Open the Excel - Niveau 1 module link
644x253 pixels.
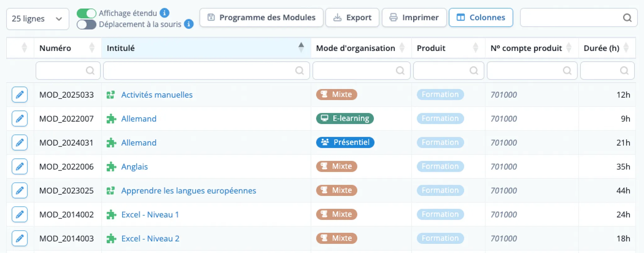pyautogui.click(x=150, y=215)
